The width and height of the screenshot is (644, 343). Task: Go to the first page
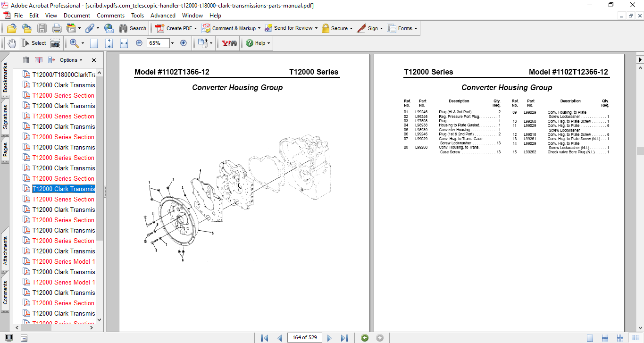(264, 338)
